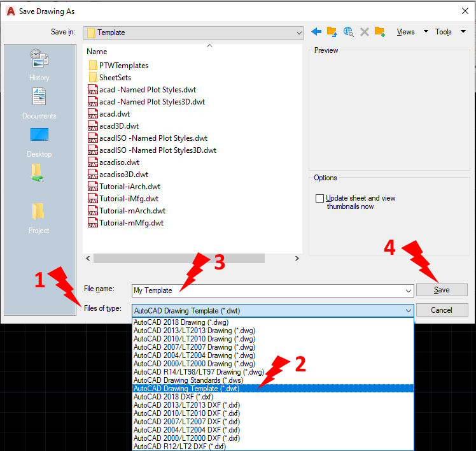476x451 pixels.
Task: Choose AutoCAD 2013/LT2013 Drawing (*.dwg) option
Action: point(273,331)
